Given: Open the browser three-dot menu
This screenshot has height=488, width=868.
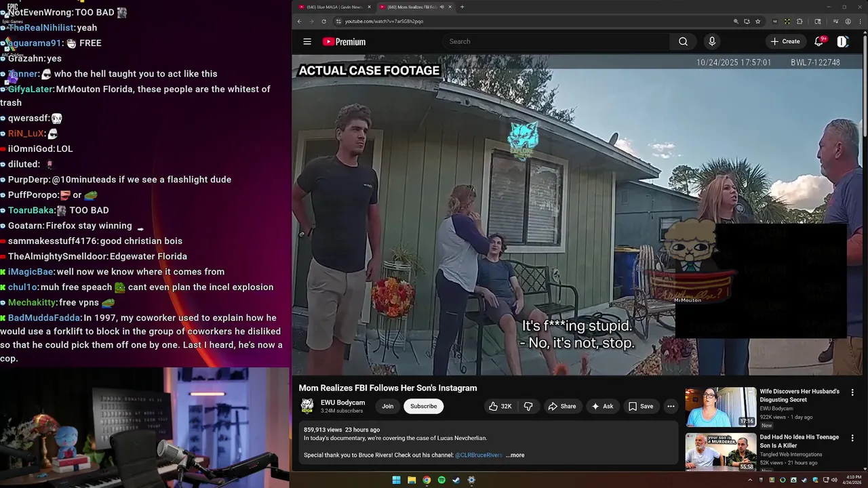Looking at the screenshot, I should (x=859, y=21).
